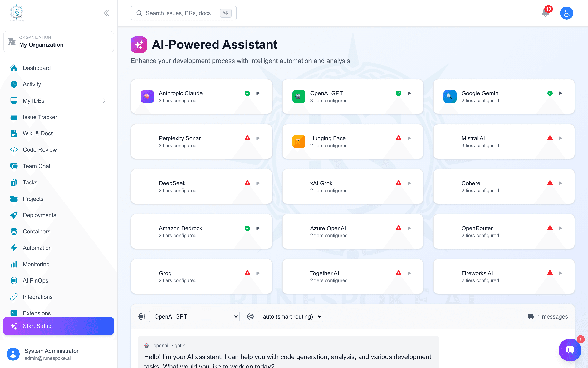Open the OpenAI GPT provider dropdown
Image resolution: width=588 pixels, height=368 pixels.
(194, 316)
